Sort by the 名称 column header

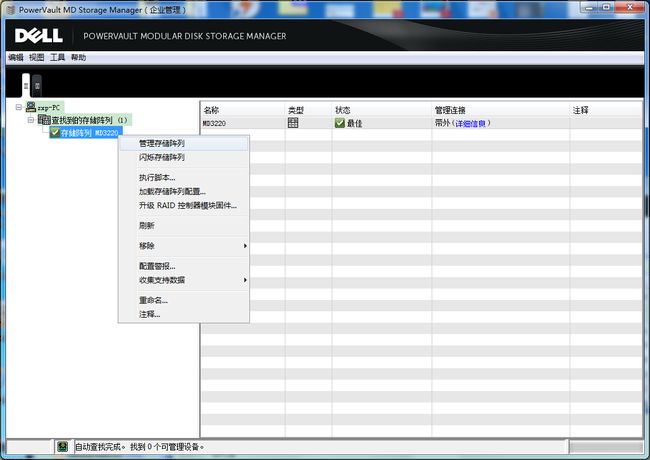(x=243, y=110)
